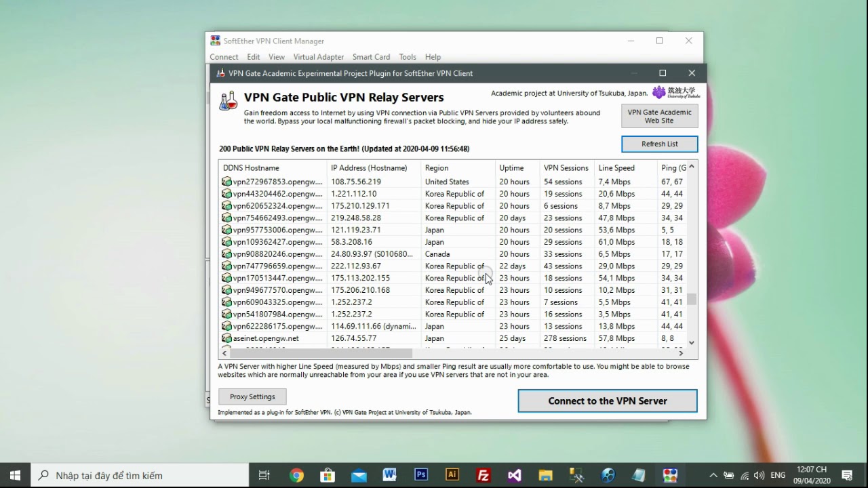Open the Windows Start menu
The image size is (868, 488).
(15, 475)
